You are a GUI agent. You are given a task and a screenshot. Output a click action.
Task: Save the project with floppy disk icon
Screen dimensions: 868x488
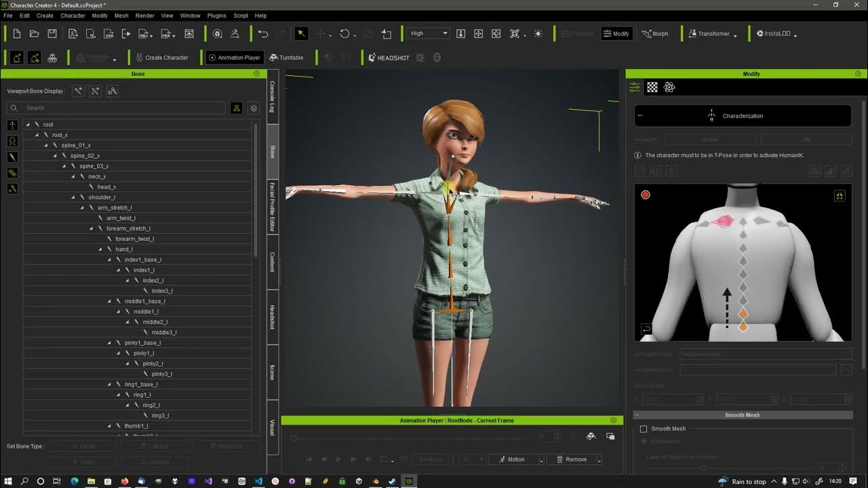(52, 33)
